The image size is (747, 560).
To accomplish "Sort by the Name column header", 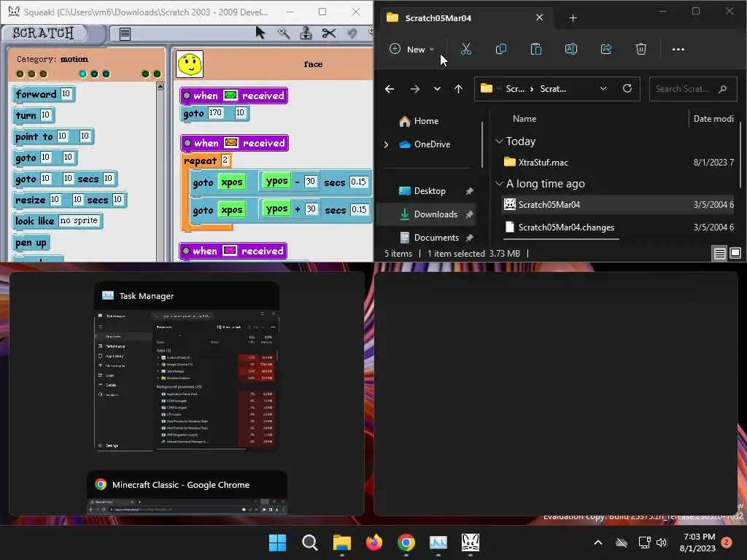I will (525, 119).
